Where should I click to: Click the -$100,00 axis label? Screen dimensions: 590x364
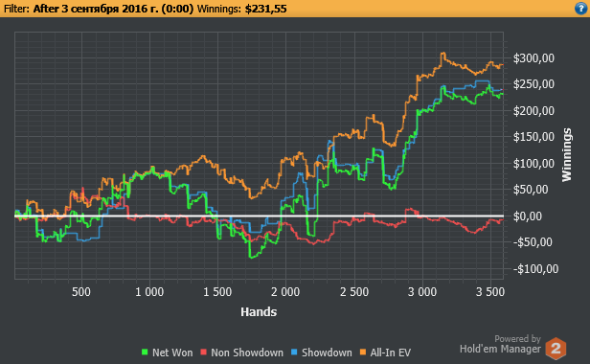coord(535,269)
